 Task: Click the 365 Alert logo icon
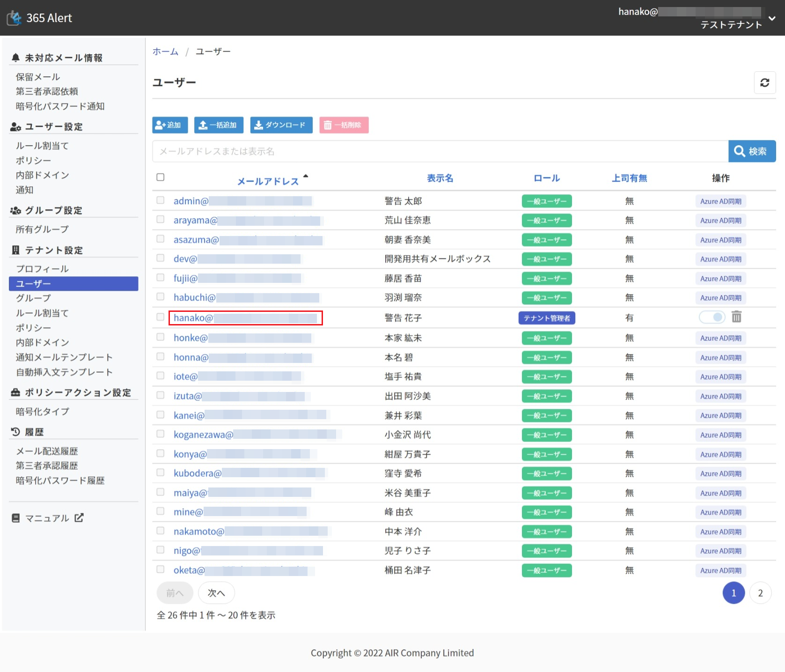pyautogui.click(x=14, y=18)
